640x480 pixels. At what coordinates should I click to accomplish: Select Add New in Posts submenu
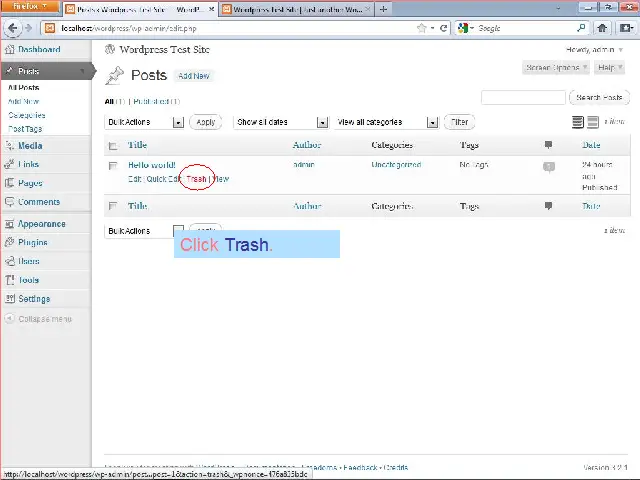point(23,101)
